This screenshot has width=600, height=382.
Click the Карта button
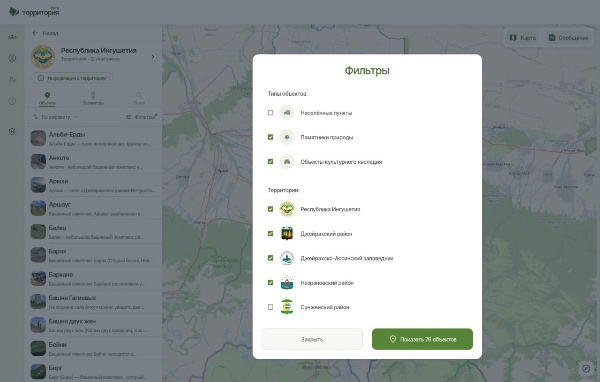[522, 38]
